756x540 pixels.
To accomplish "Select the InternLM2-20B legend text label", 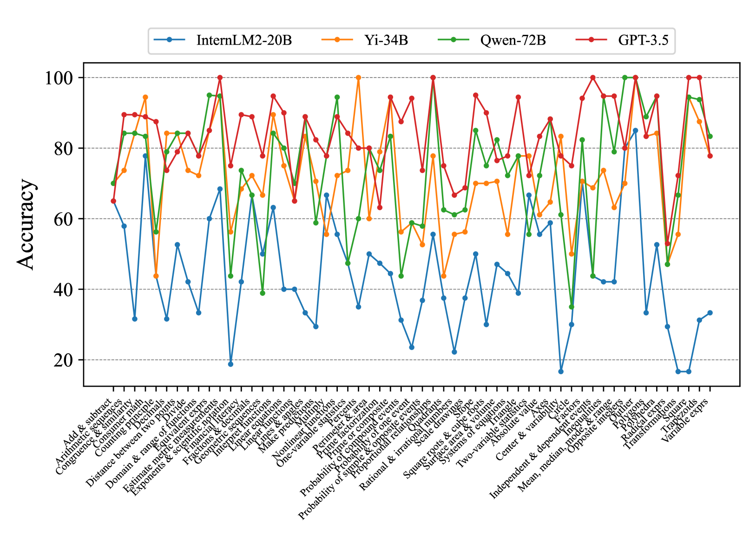I will tap(244, 40).
